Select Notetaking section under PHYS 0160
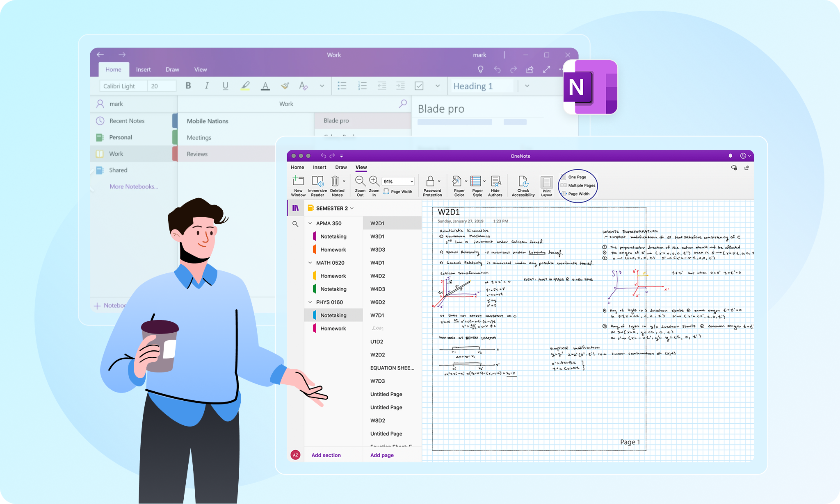Screen dimensions: 840x504 (x=333, y=315)
